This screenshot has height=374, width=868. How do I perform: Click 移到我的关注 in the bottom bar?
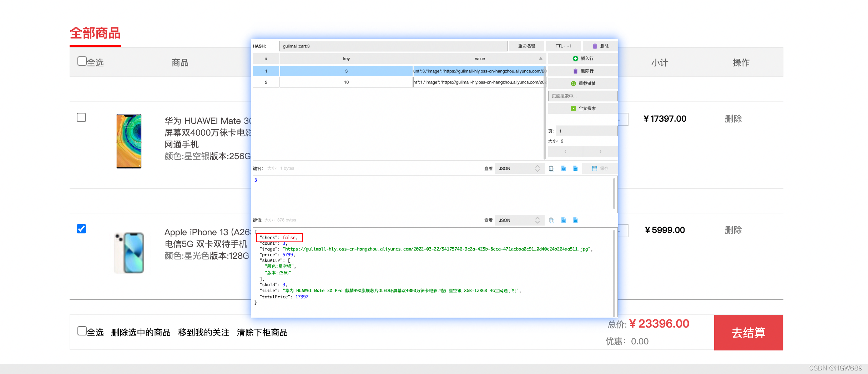tap(203, 333)
